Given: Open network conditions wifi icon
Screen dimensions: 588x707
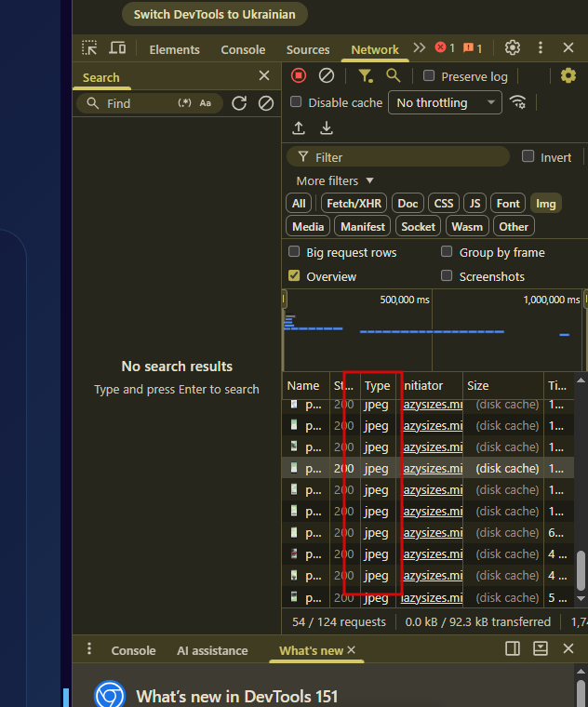Looking at the screenshot, I should click(x=517, y=102).
